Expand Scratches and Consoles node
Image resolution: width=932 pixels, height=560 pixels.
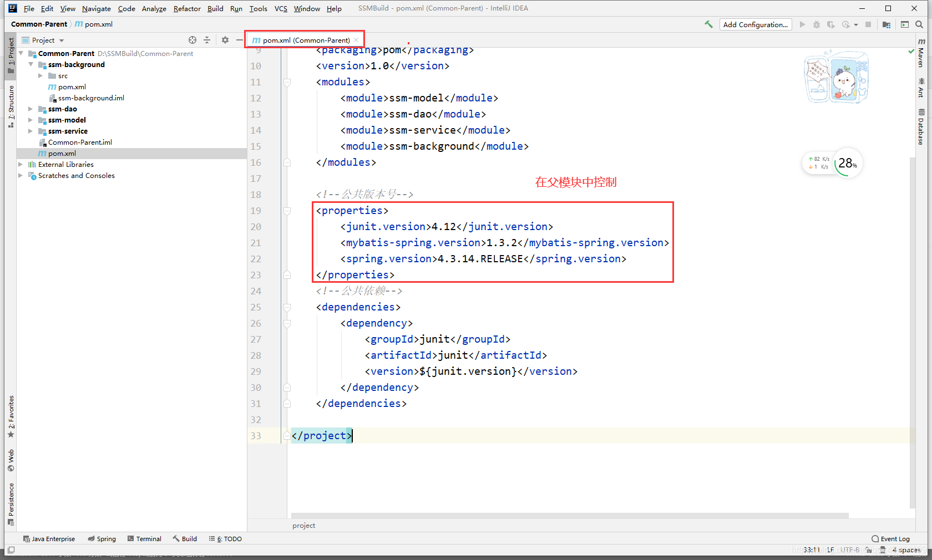[21, 175]
